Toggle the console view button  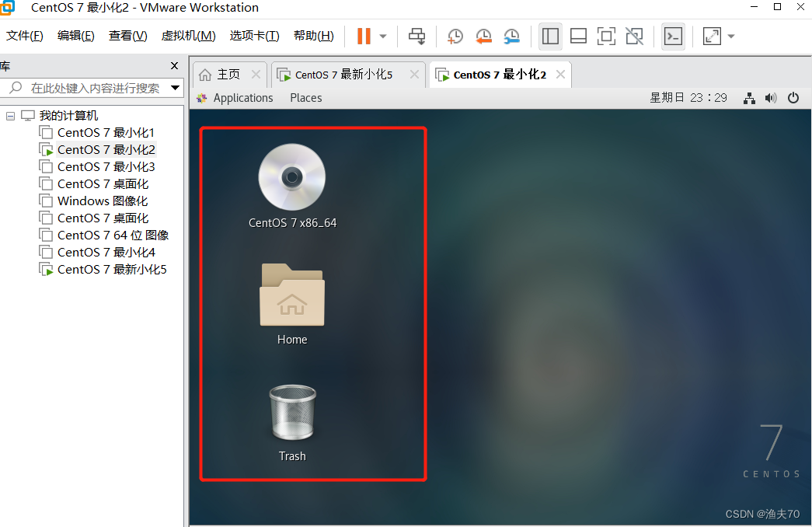point(673,37)
